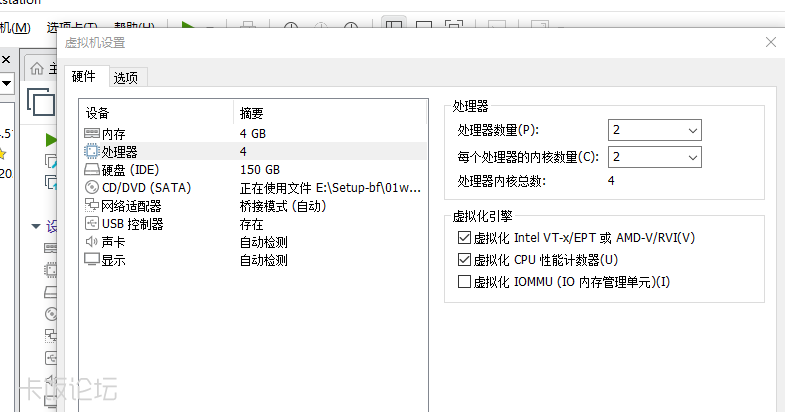This screenshot has width=785, height=412.
Task: Close the 虚拟机设置 dialog
Action: [x=771, y=42]
